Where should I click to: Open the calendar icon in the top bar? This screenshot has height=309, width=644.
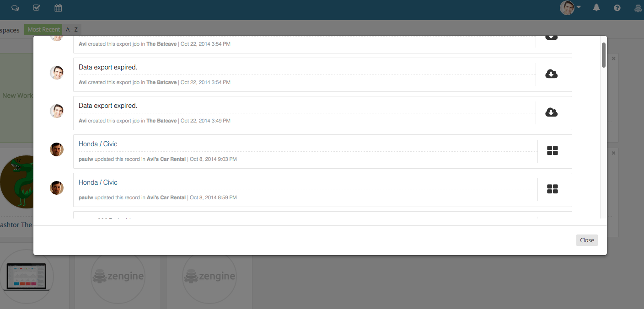[58, 8]
